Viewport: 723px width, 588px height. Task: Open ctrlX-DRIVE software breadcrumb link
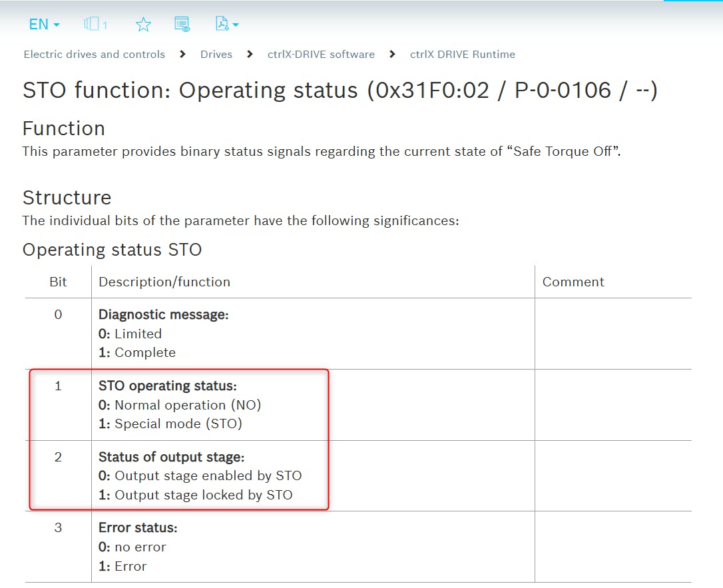click(x=321, y=55)
